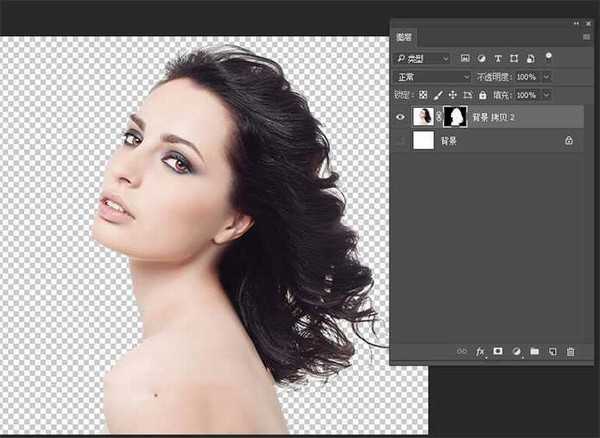The width and height of the screenshot is (600, 438).
Task: Add a layer mask from panel bottom
Action: click(498, 351)
